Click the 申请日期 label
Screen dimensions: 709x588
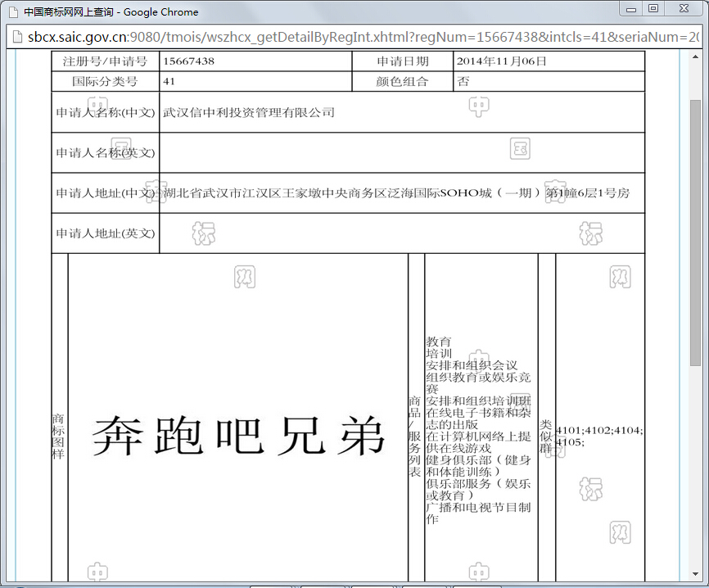(x=403, y=61)
